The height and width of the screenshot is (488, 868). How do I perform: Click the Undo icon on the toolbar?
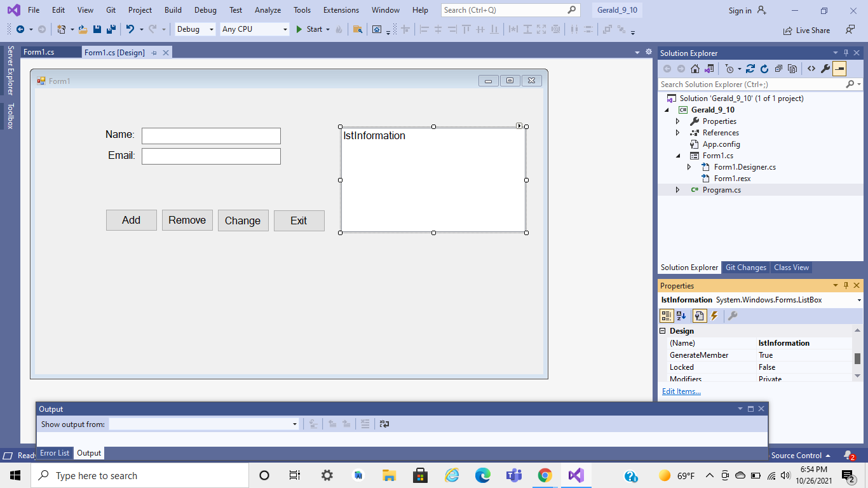tap(129, 29)
